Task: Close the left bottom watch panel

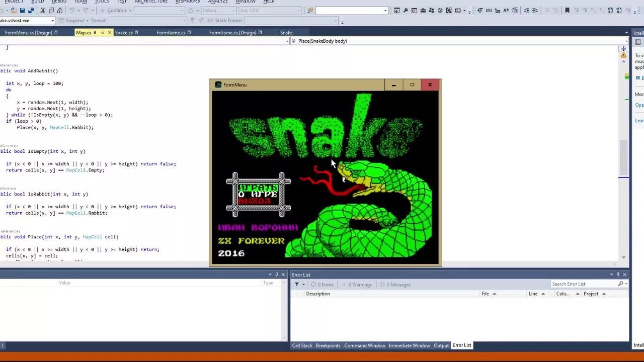Action: [283, 275]
